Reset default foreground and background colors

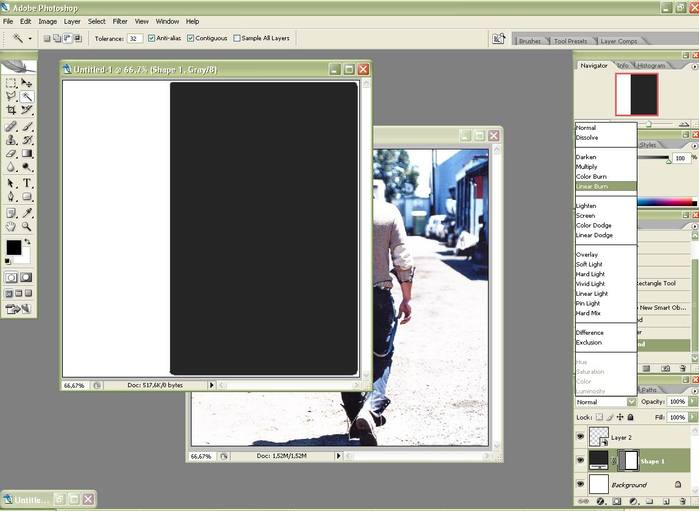[x=8, y=261]
